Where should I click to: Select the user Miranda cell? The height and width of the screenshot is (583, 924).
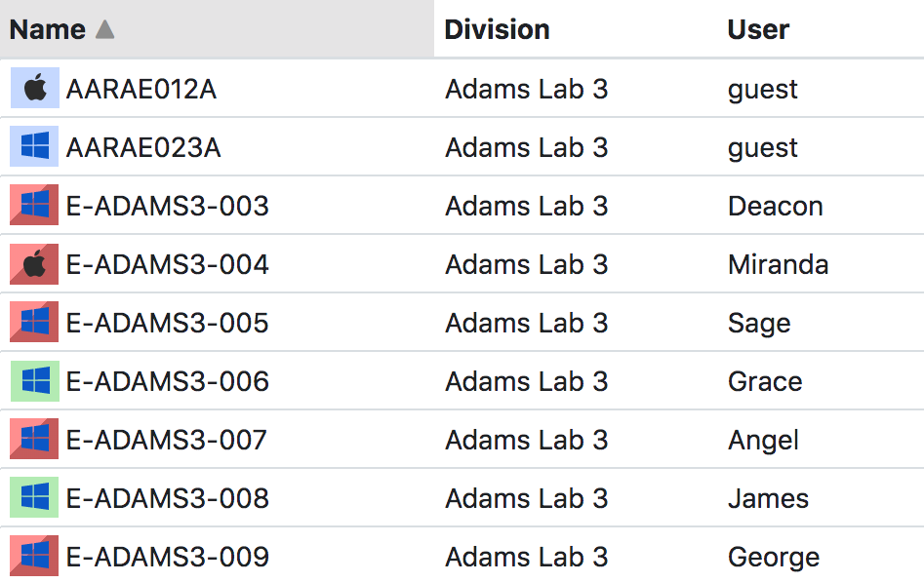[778, 264]
